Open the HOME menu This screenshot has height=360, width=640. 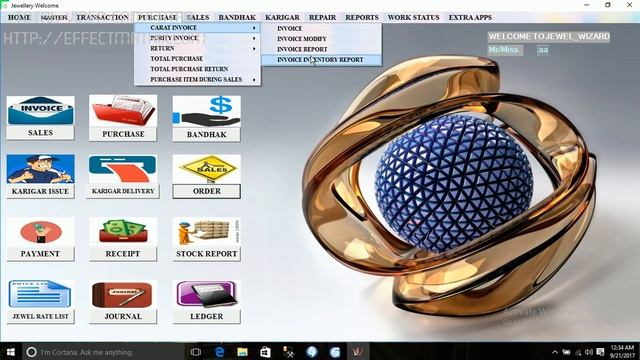(x=19, y=18)
